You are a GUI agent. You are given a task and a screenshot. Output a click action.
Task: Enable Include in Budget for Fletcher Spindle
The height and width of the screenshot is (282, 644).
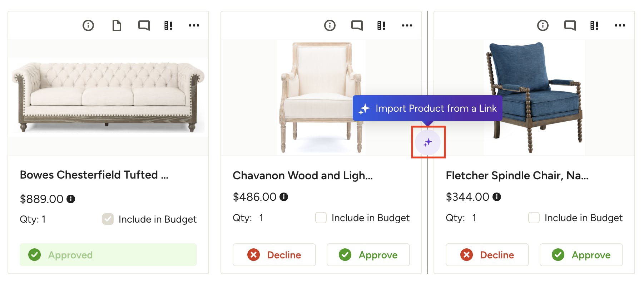click(x=534, y=218)
